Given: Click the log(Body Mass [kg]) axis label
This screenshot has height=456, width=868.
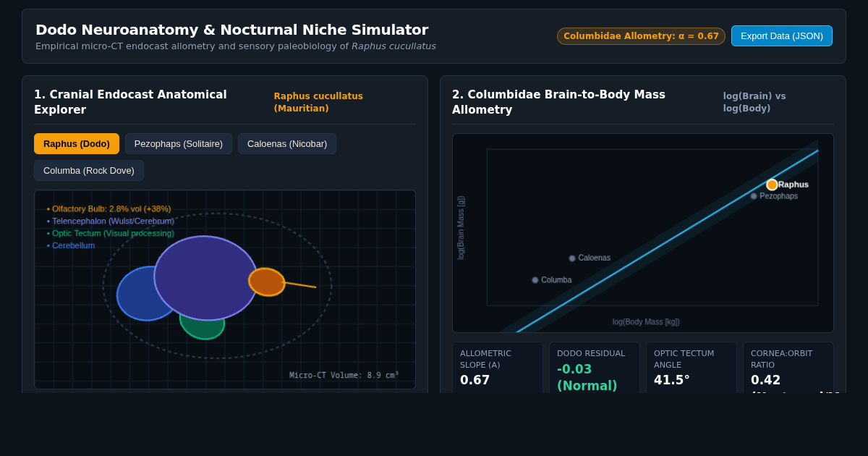Looking at the screenshot, I should 646,322.
